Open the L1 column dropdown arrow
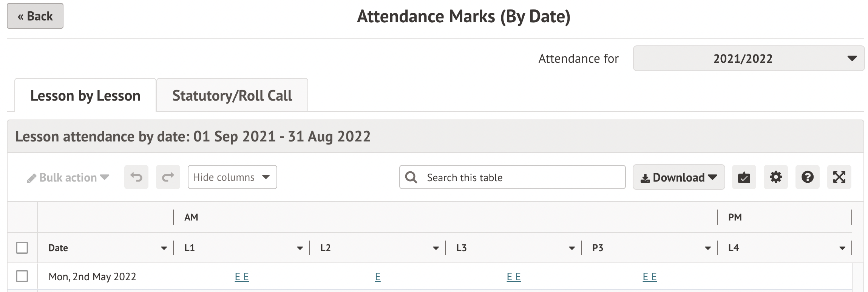868x292 pixels. 300,248
